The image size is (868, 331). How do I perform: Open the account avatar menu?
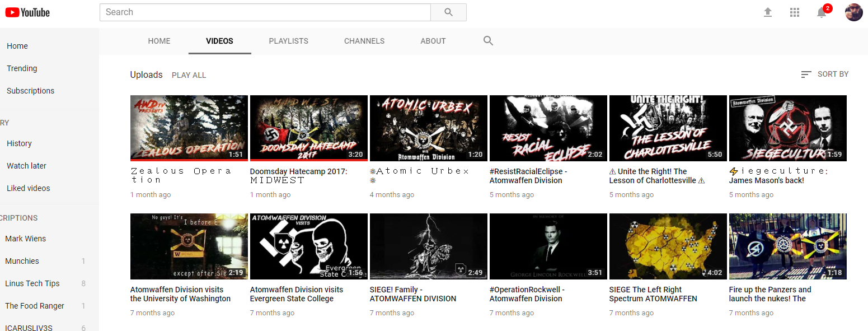click(853, 12)
